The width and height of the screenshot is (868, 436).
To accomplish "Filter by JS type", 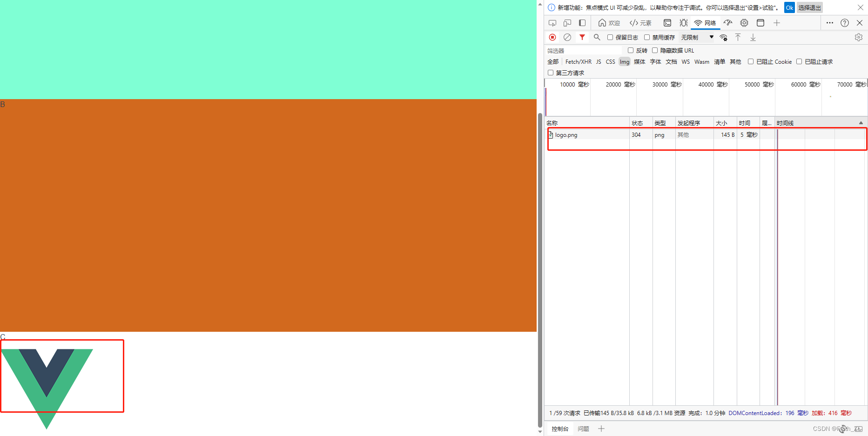I will tap(599, 61).
